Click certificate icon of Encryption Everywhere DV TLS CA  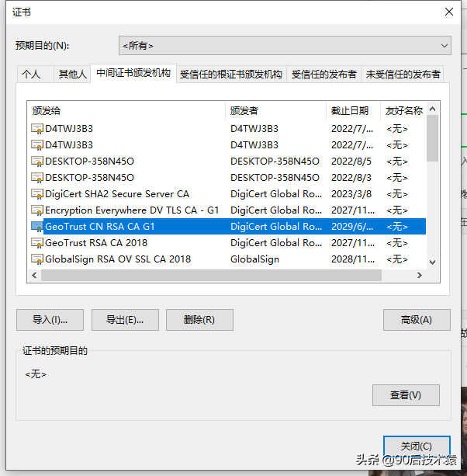(x=37, y=210)
